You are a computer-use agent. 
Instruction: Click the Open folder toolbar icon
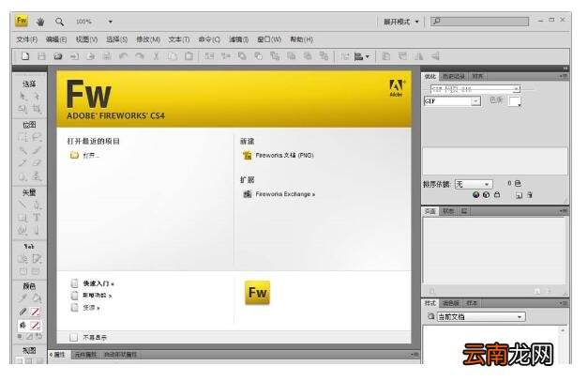58,56
